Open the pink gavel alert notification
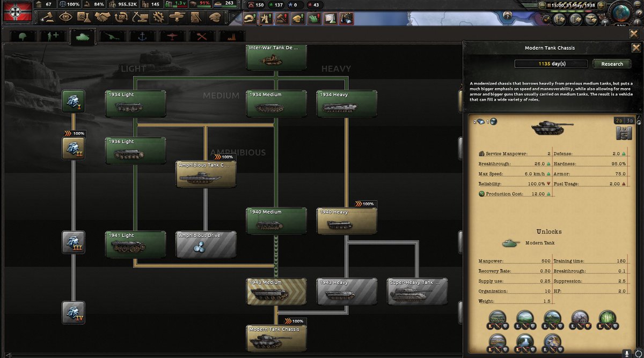The image size is (644, 358). click(282, 18)
